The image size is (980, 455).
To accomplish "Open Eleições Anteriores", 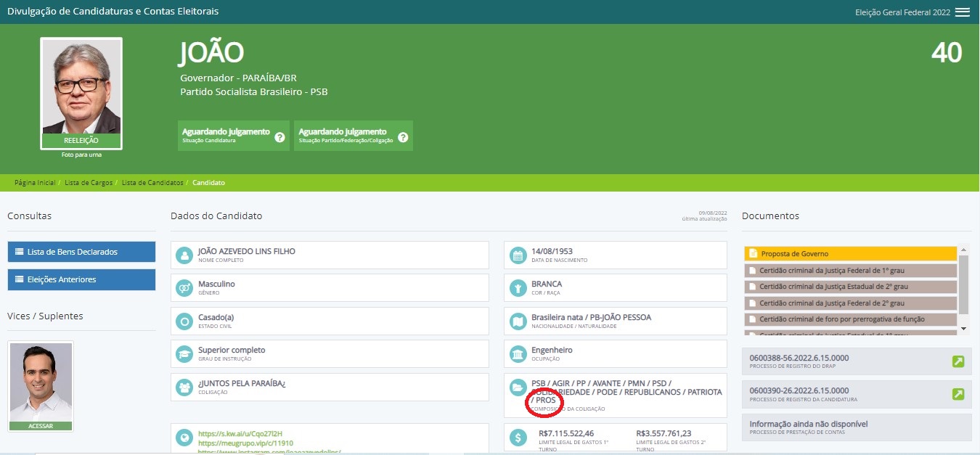I will [81, 279].
